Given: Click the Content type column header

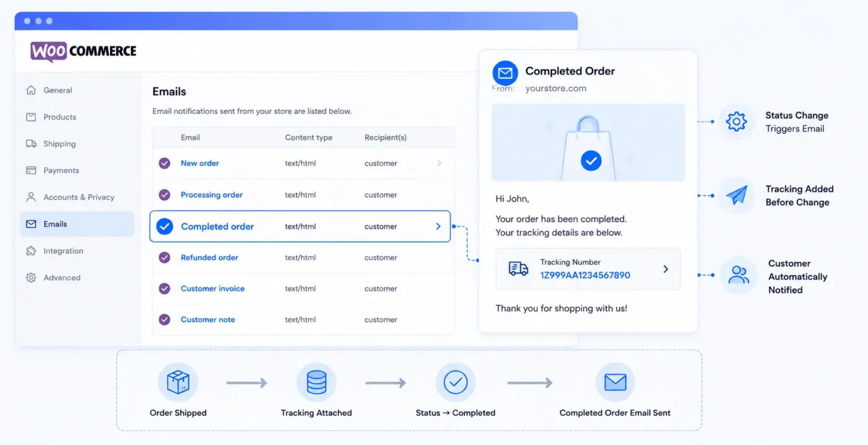Looking at the screenshot, I should click(309, 137).
